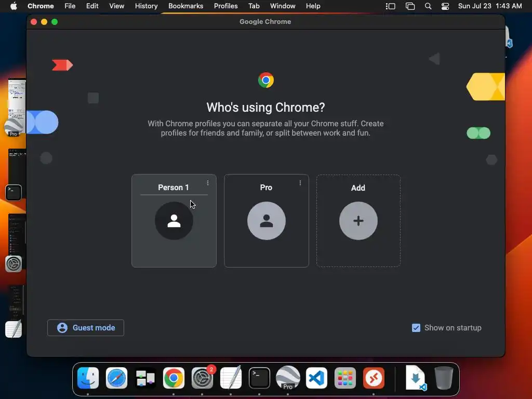The width and height of the screenshot is (532, 399).
Task: Open the Edit menu
Action: click(x=92, y=6)
